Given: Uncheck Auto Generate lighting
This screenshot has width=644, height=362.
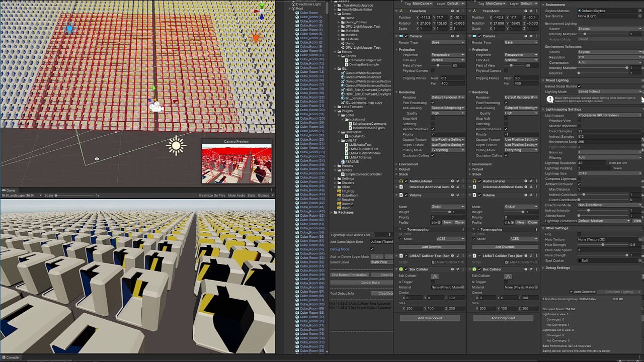Looking at the screenshot, I should (572, 292).
